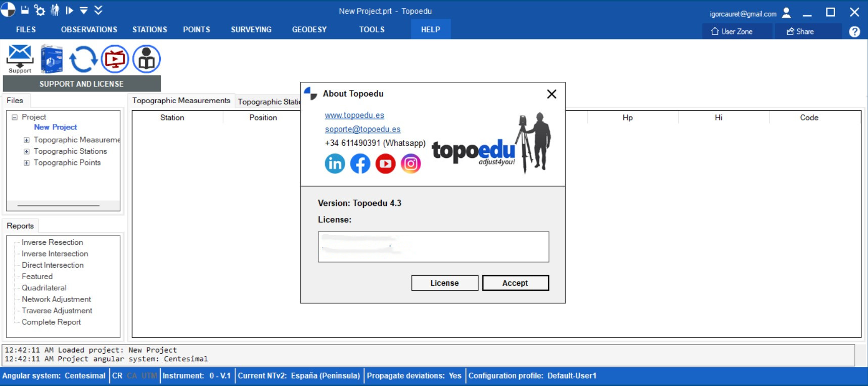Click the Hp column header

(x=627, y=117)
